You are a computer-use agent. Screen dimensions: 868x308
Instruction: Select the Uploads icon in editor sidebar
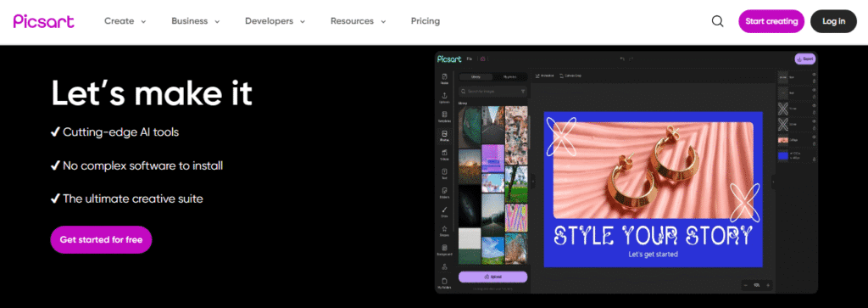tap(444, 98)
